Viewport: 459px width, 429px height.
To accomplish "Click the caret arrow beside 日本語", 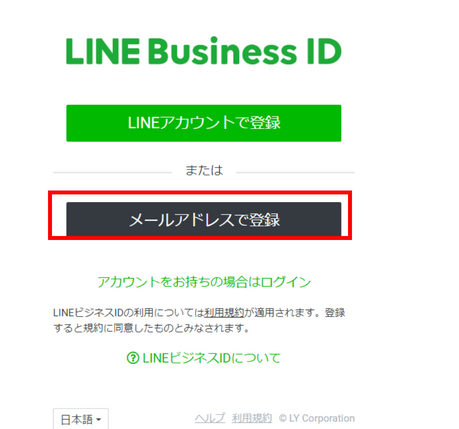I will click(99, 419).
